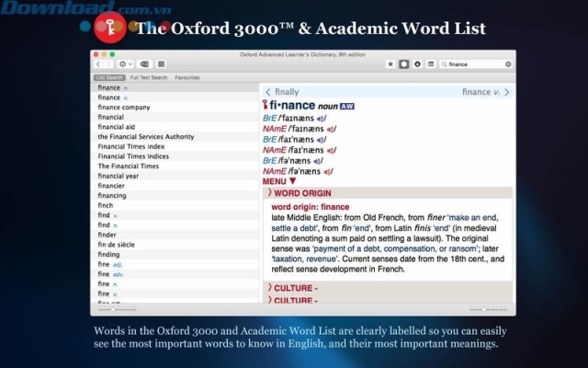Add entry to favourites with the star icon
The width and height of the screenshot is (588, 368).
(390, 64)
